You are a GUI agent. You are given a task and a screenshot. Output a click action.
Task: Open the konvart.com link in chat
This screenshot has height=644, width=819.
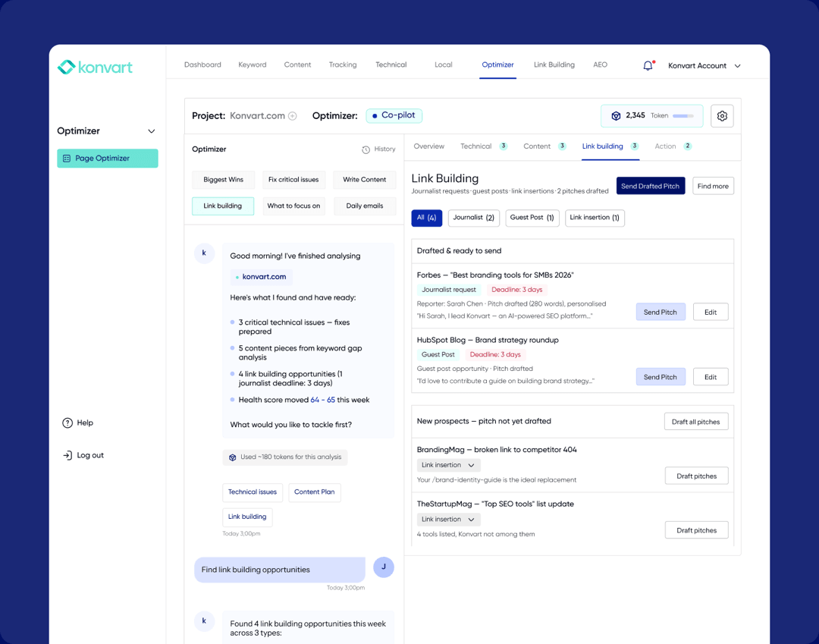coord(261,277)
